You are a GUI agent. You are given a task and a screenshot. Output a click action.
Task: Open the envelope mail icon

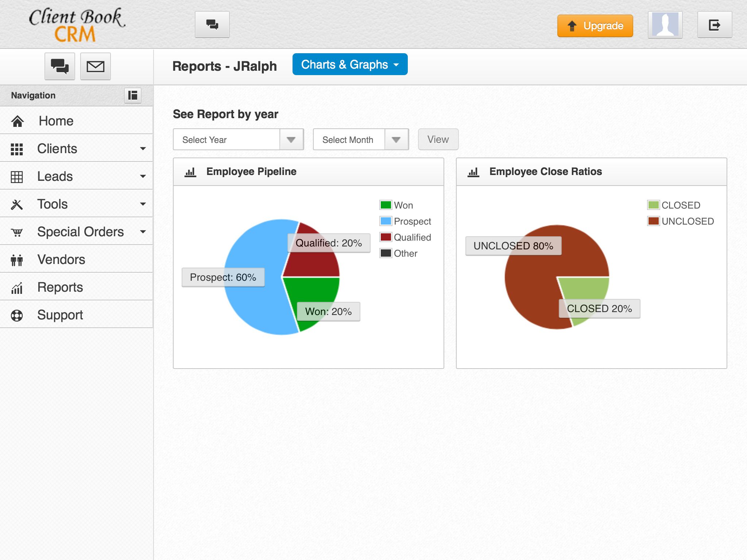pyautogui.click(x=95, y=66)
